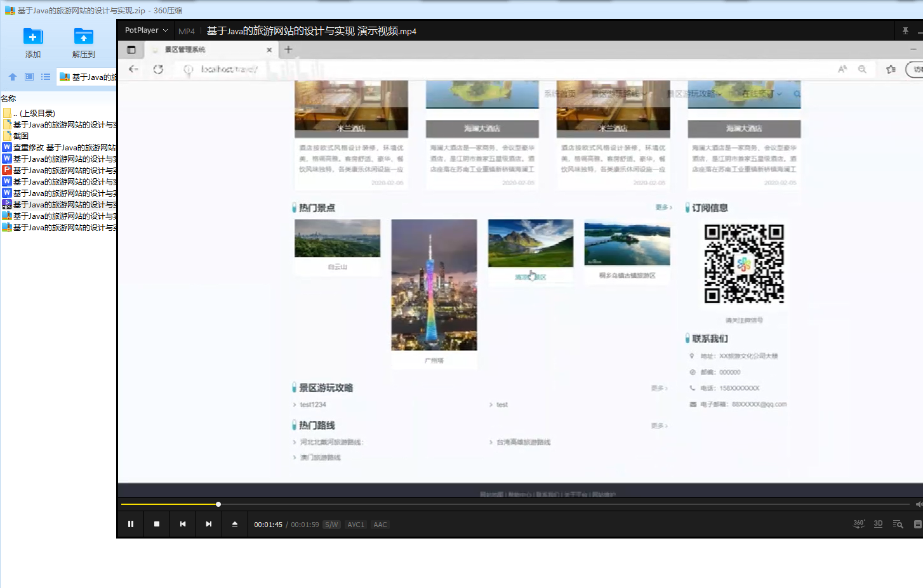Click 更多 link beside 热门路线

[659, 426]
